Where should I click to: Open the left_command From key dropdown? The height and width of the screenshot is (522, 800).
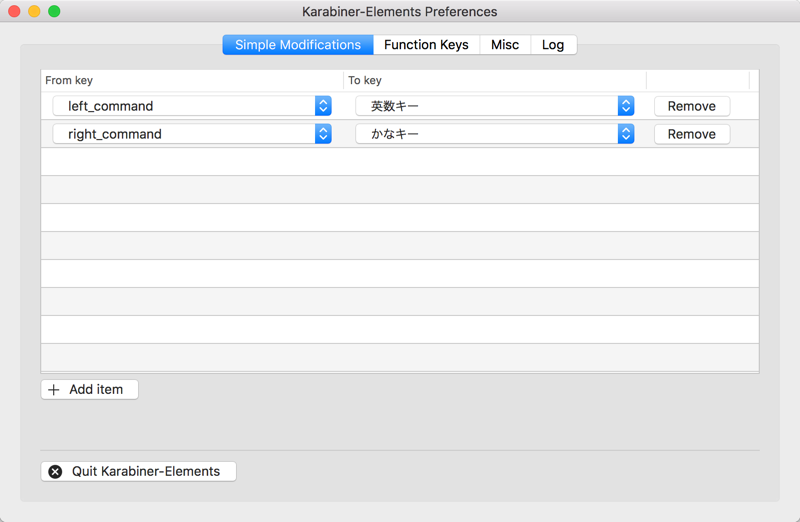point(191,106)
